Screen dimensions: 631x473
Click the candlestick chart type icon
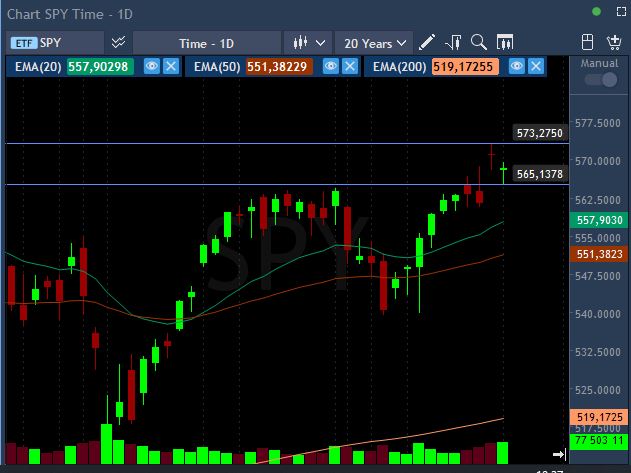[300, 42]
